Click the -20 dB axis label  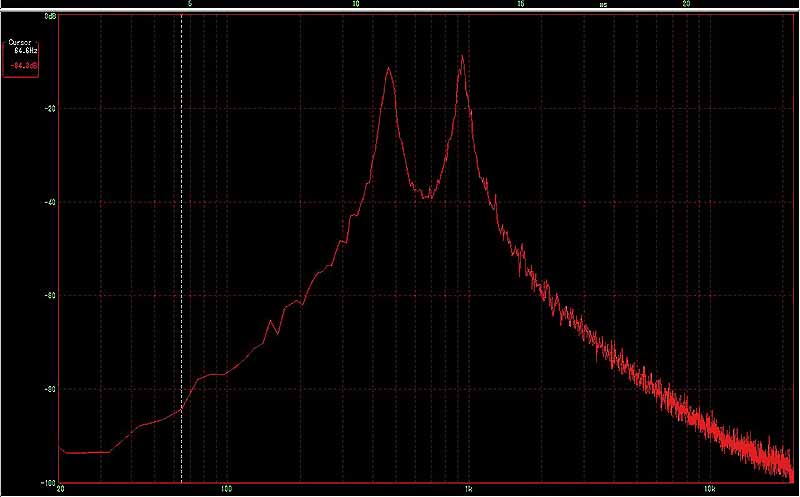pos(50,108)
